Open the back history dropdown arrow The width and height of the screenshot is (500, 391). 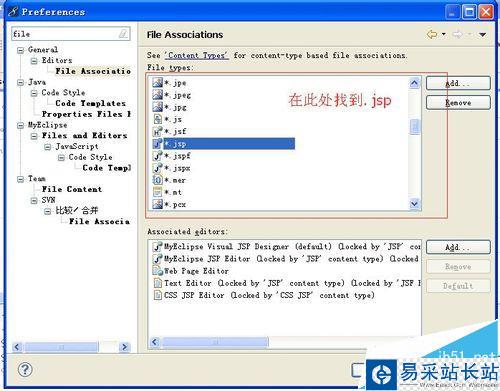444,34
